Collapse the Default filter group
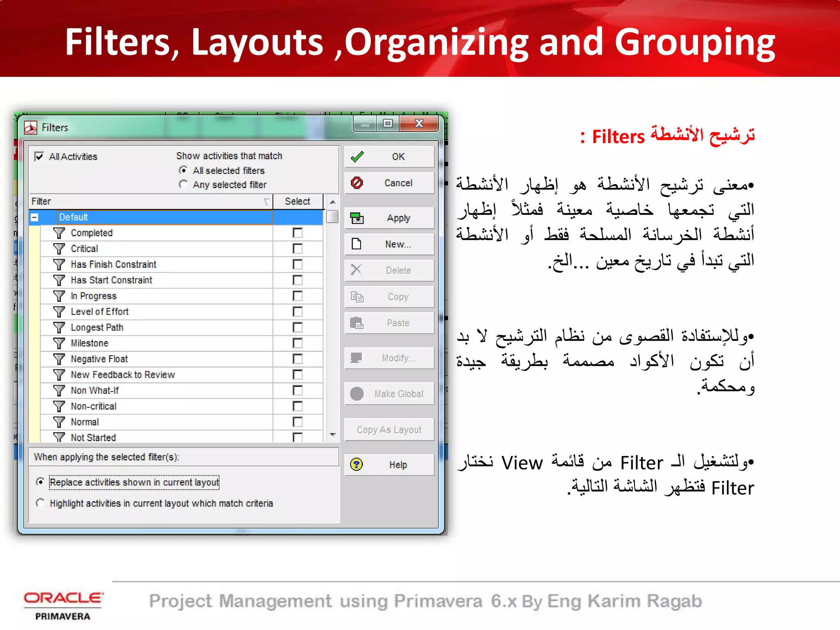 click(x=35, y=217)
